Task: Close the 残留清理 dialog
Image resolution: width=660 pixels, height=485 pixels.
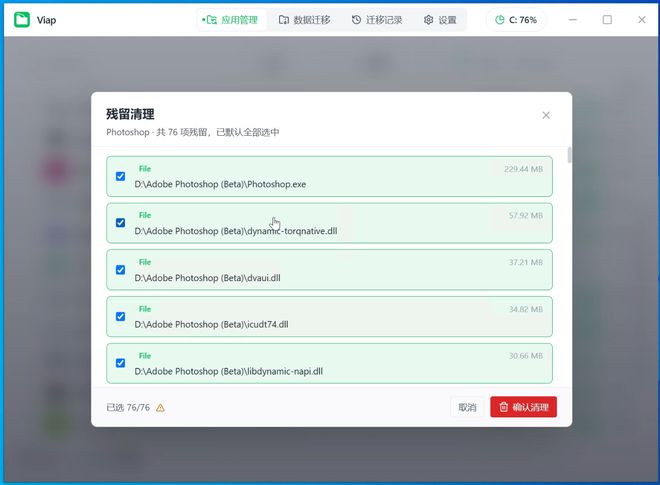Action: [546, 115]
